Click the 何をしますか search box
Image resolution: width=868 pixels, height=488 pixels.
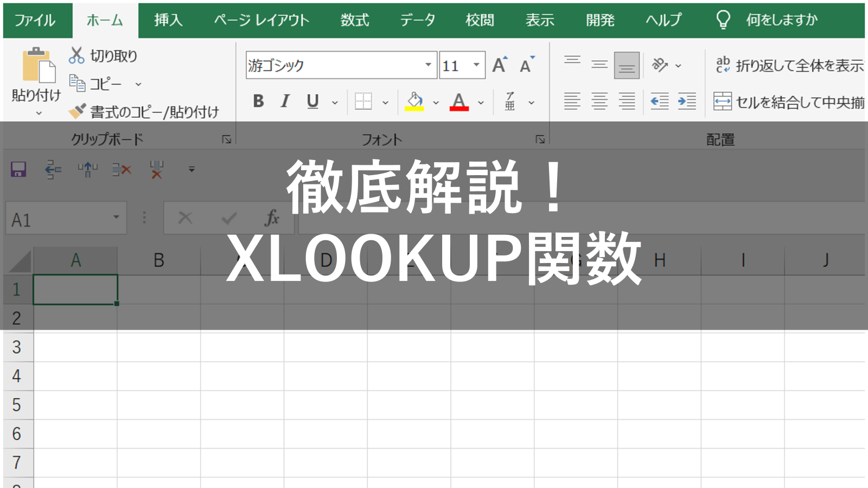781,20
